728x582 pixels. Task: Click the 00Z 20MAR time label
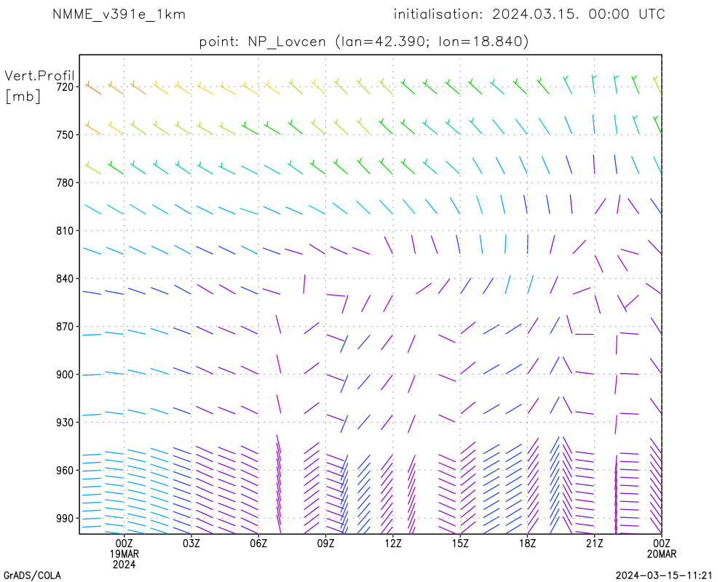(662, 549)
